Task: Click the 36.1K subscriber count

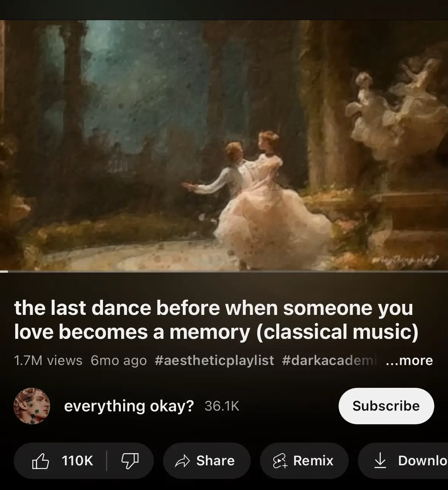Action: 222,406
